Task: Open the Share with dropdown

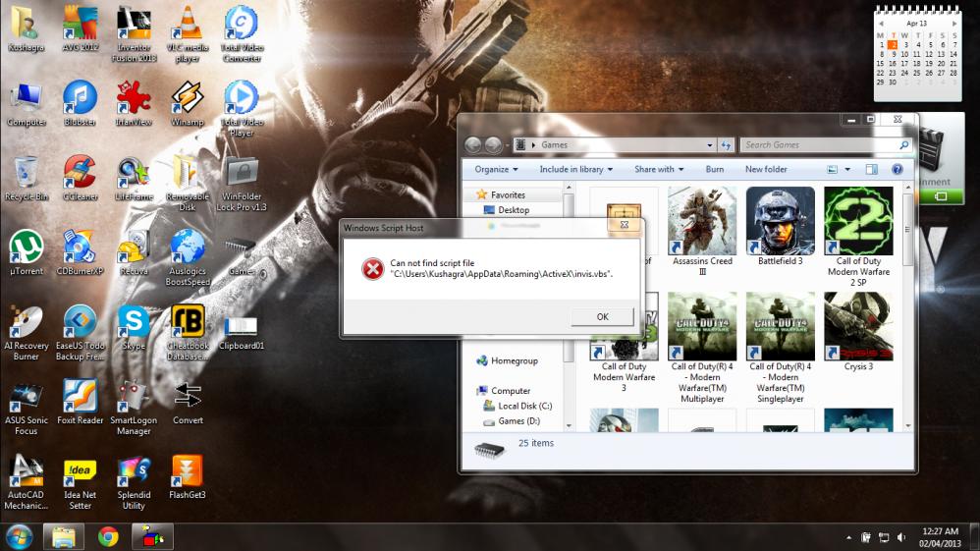Action: tap(659, 170)
